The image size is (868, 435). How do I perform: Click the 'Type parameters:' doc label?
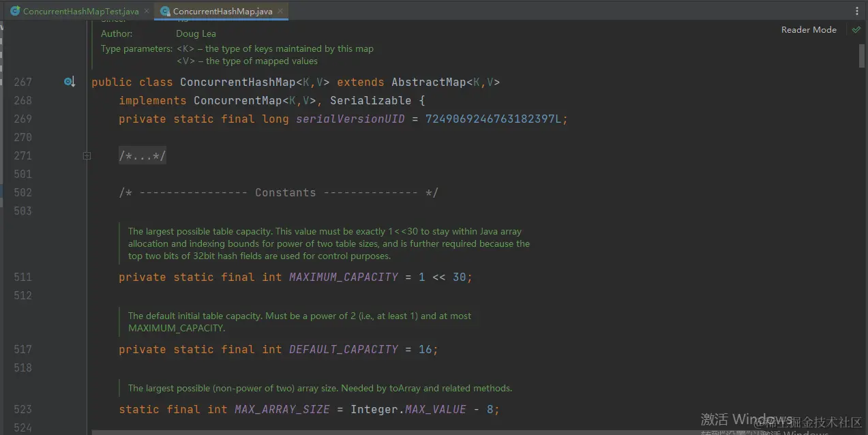(136, 48)
